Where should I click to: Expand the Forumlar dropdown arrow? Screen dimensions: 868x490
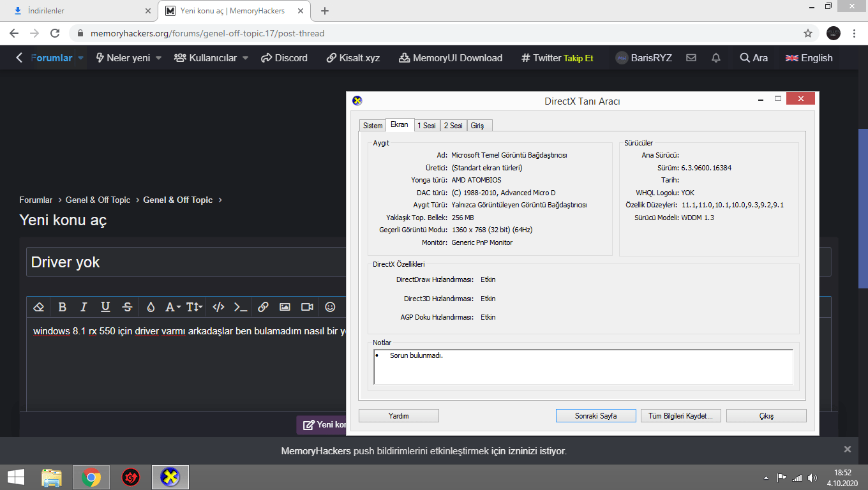(x=81, y=58)
